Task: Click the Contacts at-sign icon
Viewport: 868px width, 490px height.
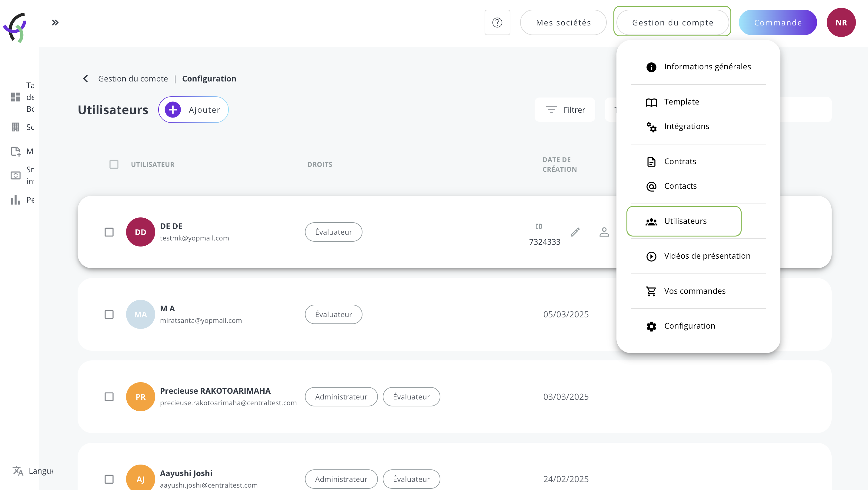Action: (651, 186)
